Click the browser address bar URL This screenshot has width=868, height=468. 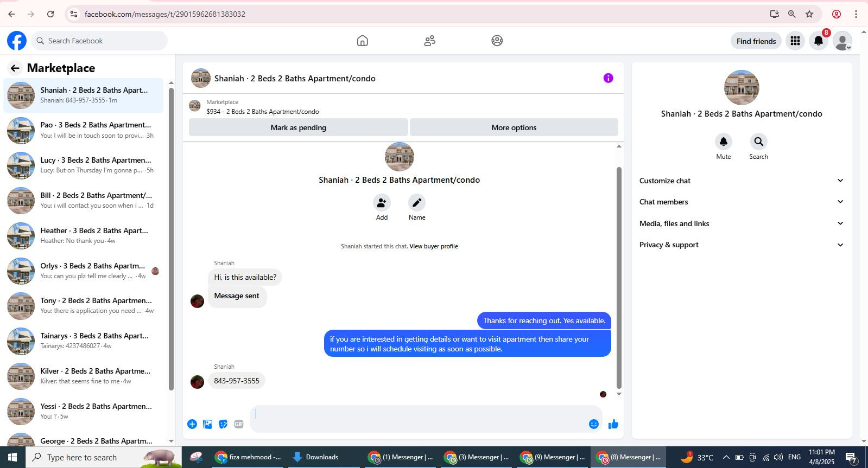point(165,14)
